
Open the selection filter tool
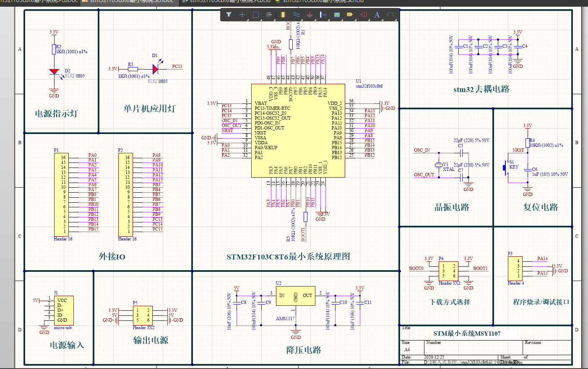pos(229,15)
